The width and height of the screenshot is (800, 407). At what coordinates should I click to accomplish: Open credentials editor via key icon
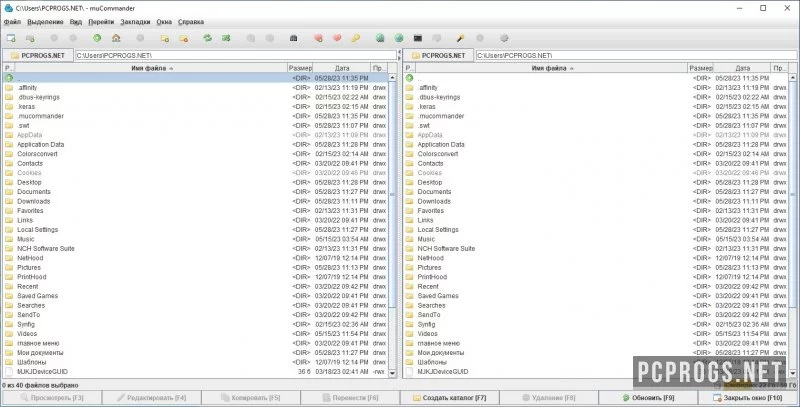pyautogui.click(x=355, y=38)
